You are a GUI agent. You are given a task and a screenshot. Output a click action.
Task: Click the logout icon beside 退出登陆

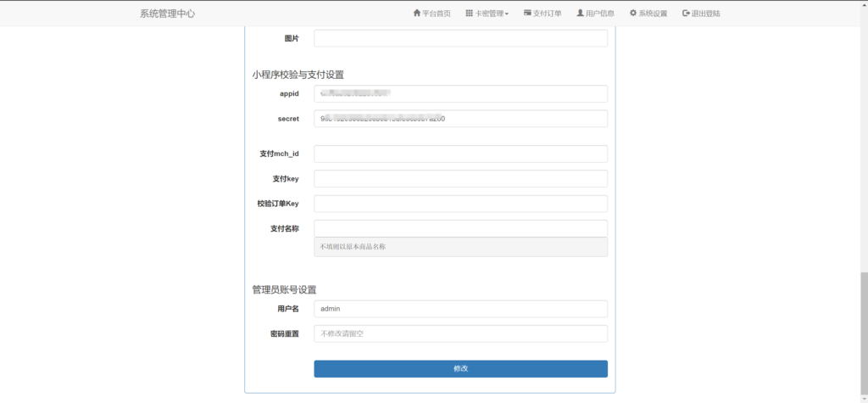pyautogui.click(x=686, y=14)
